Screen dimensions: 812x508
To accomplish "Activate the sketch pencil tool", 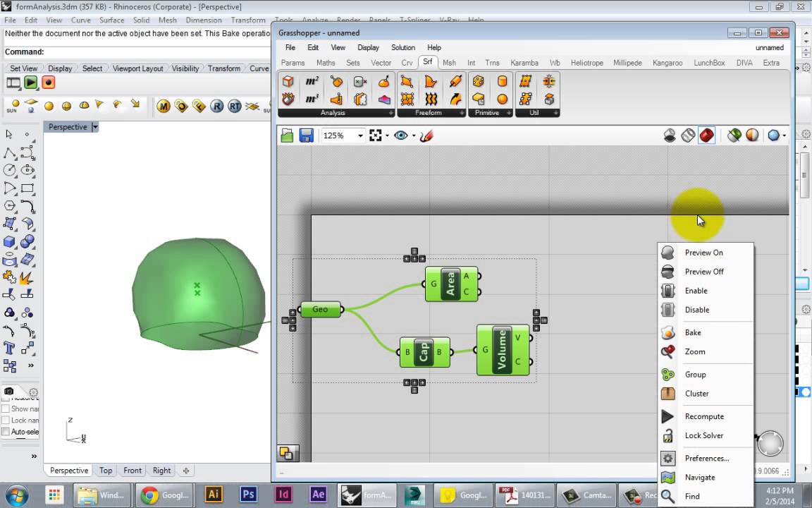I will pos(426,135).
